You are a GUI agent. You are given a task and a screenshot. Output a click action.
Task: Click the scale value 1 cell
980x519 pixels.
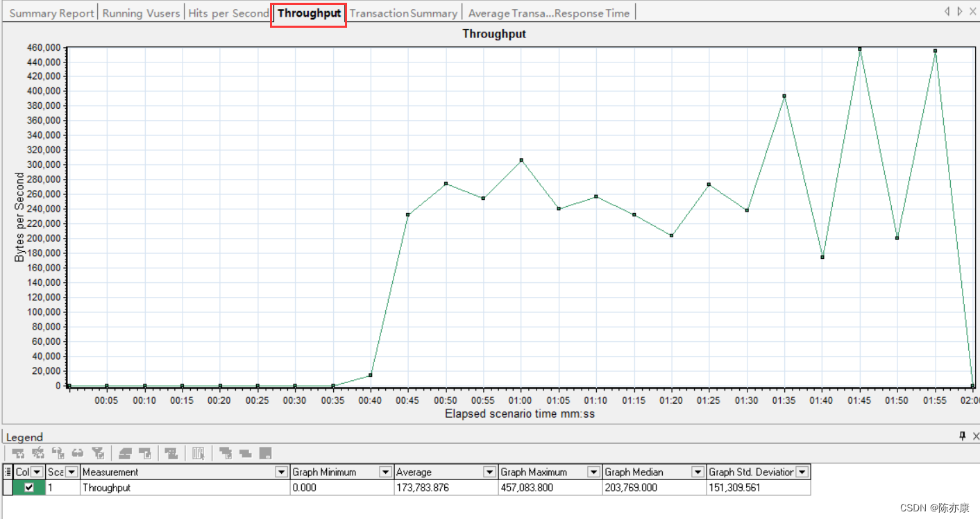[x=63, y=488]
